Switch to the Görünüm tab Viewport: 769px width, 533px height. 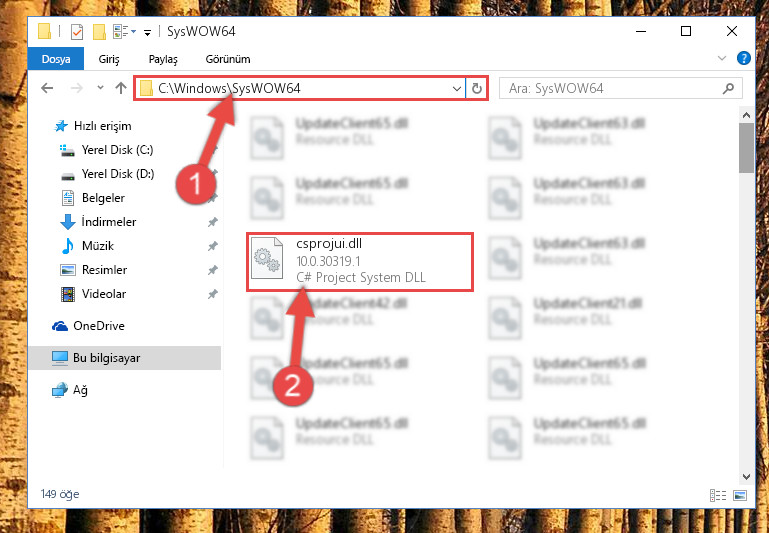point(228,59)
